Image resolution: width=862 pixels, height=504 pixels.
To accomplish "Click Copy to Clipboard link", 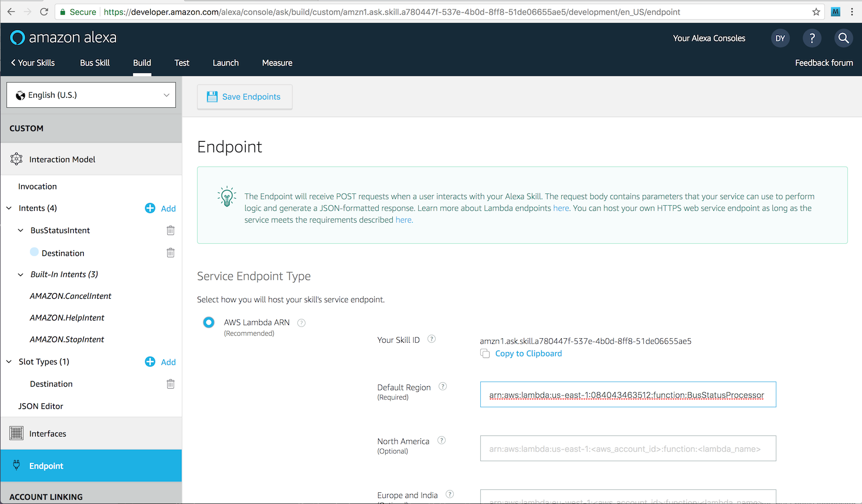I will (528, 353).
